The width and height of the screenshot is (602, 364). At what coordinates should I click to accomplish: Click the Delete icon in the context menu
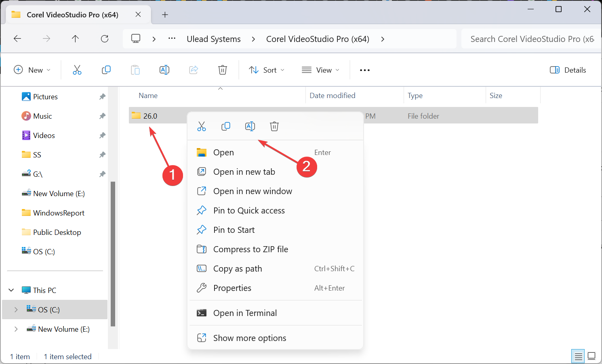[274, 126]
